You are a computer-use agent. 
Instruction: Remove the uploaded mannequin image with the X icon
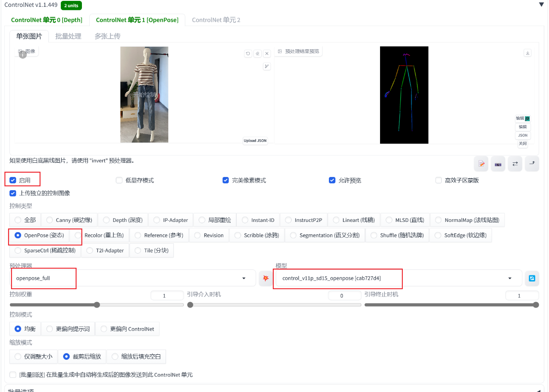[x=267, y=54]
